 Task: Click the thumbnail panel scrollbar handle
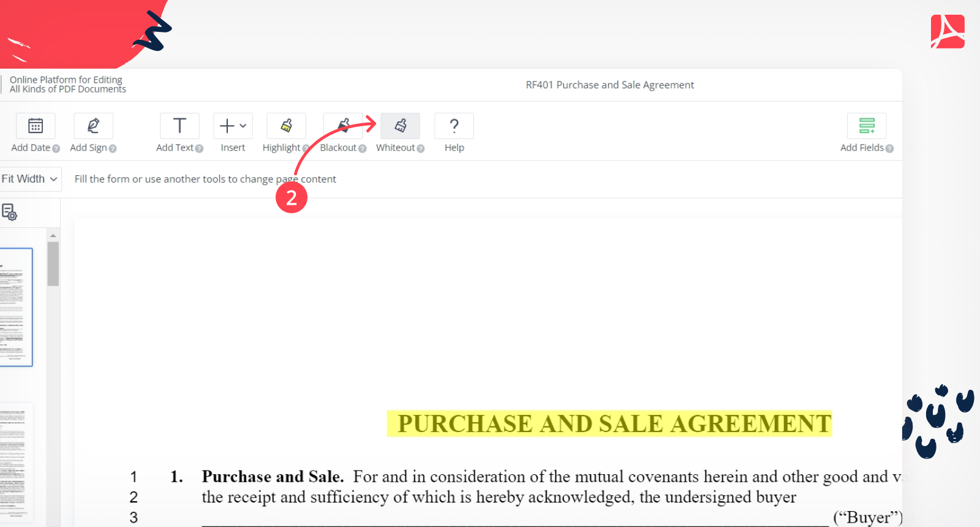point(53,263)
